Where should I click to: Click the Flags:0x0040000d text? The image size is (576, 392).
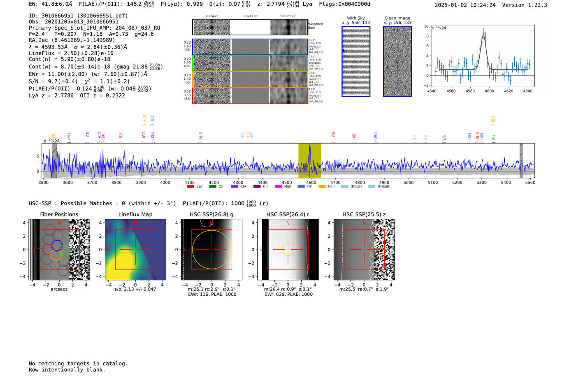pyautogui.click(x=344, y=4)
